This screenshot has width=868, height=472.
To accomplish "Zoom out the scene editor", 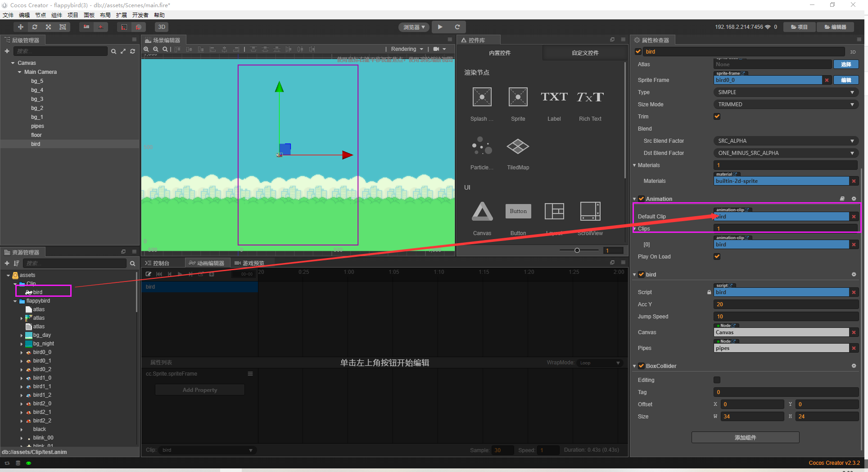I will 156,49.
